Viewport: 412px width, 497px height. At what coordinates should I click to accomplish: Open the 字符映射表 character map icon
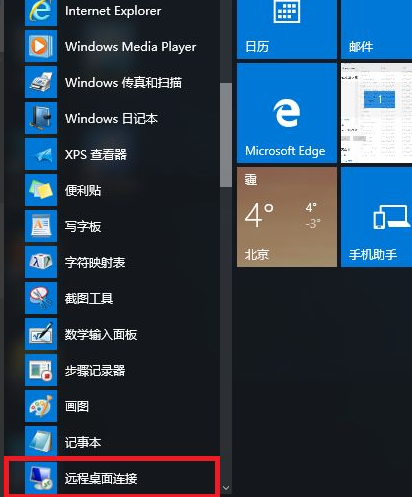(41, 262)
